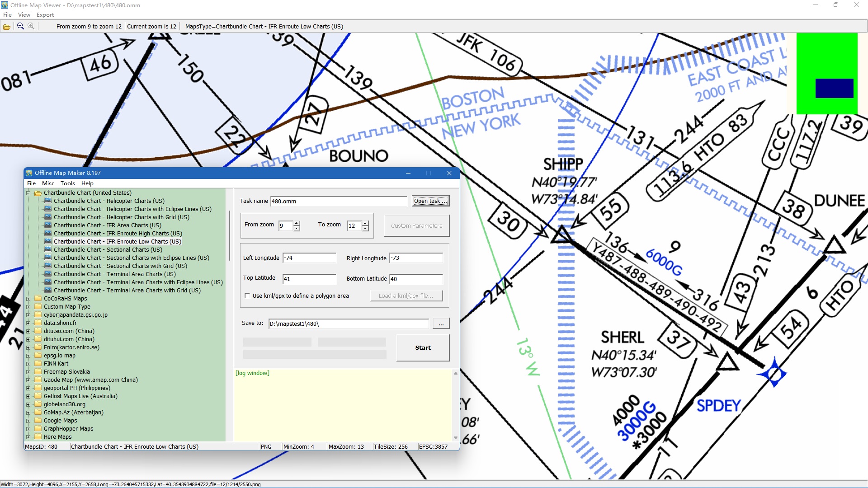The width and height of the screenshot is (868, 488).
Task: Click the Left Longitude input field
Action: pyautogui.click(x=309, y=258)
